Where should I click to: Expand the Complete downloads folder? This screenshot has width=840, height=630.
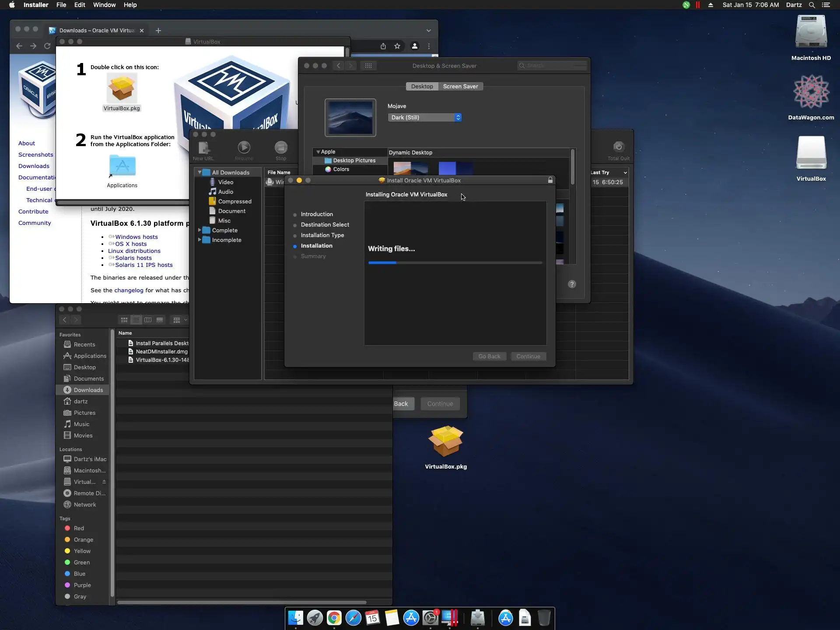pyautogui.click(x=199, y=230)
